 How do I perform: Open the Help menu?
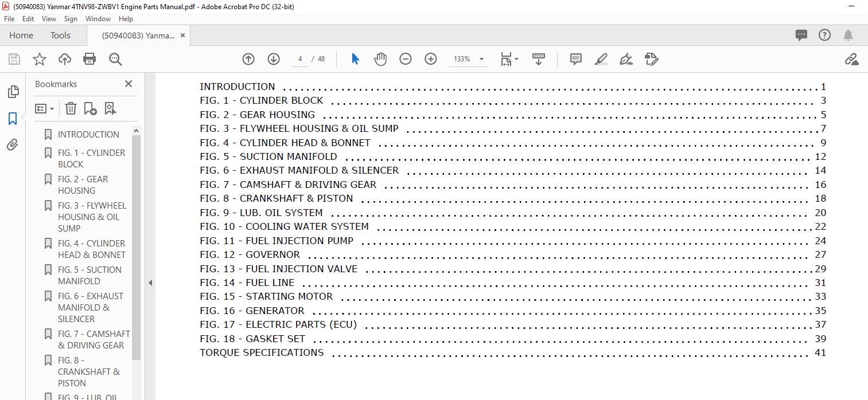[126, 19]
